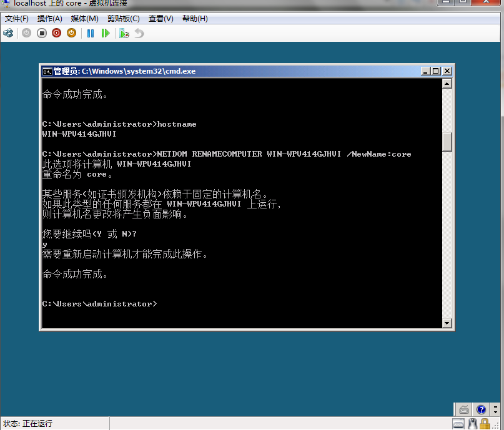Viewport: 504px width, 430px height.
Task: Click the blue help question mark icon
Action: pyautogui.click(x=481, y=409)
